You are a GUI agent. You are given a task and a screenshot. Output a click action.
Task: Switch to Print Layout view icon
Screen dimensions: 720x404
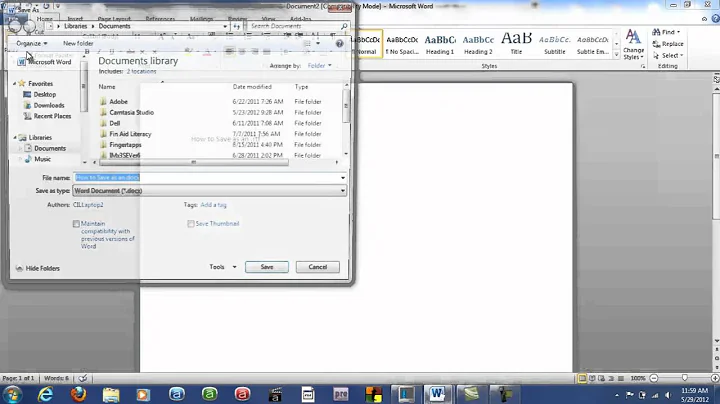(582, 378)
